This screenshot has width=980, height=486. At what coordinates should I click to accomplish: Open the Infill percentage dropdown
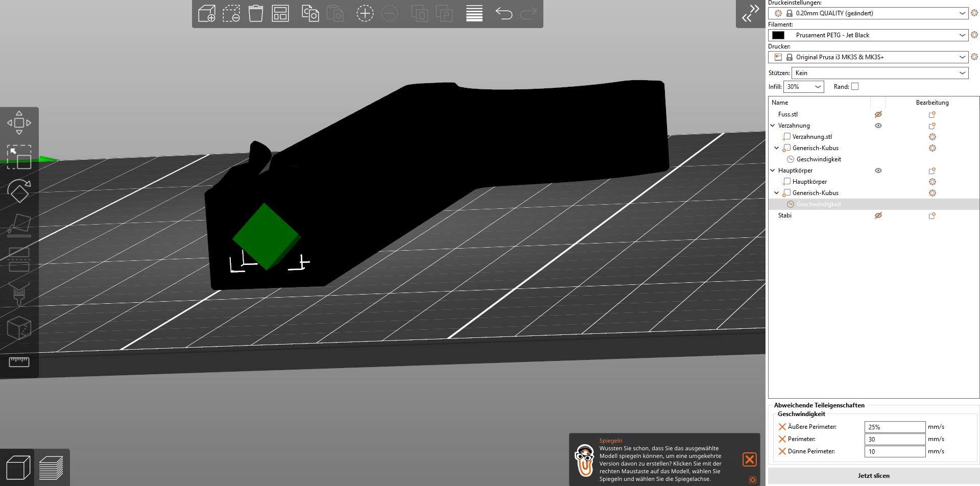point(804,87)
